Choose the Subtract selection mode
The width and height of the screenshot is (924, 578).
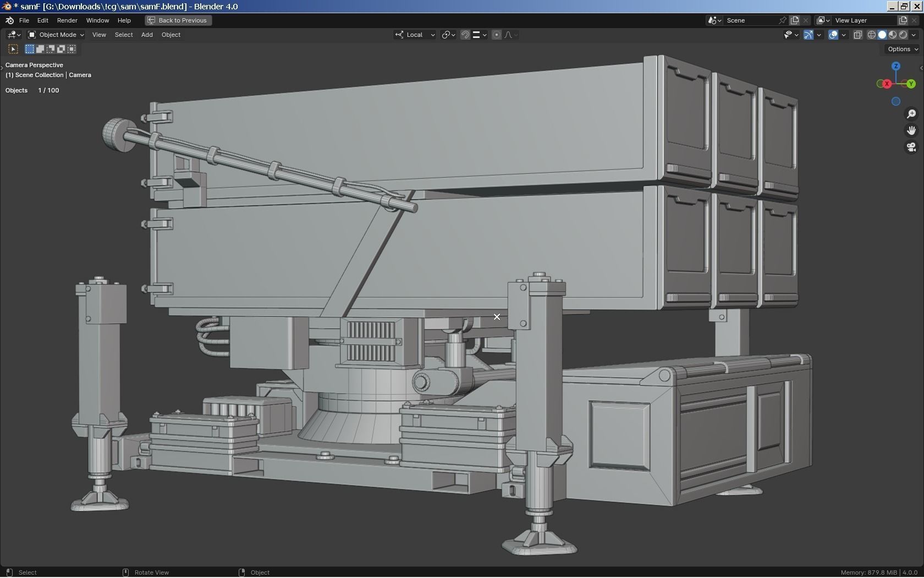coord(51,49)
